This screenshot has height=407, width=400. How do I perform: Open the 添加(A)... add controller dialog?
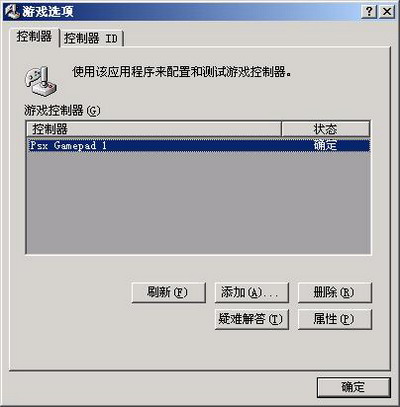tap(252, 293)
